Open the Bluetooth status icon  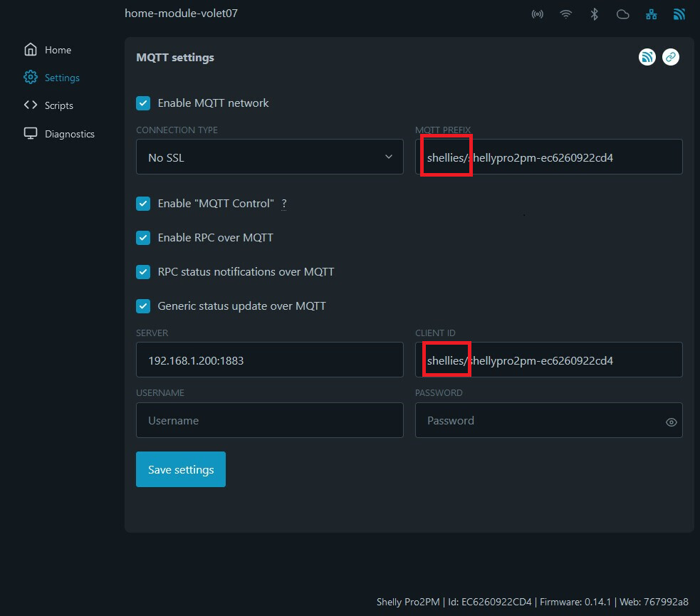coord(594,14)
